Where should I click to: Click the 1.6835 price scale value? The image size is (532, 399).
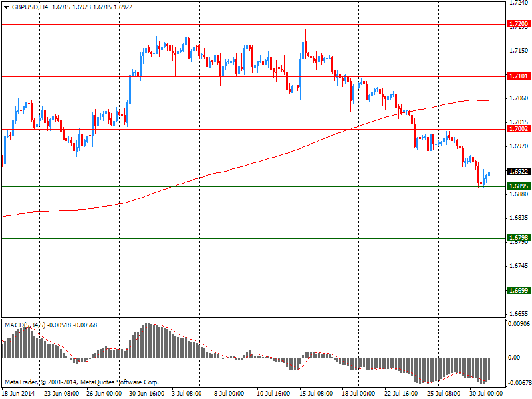coord(519,218)
